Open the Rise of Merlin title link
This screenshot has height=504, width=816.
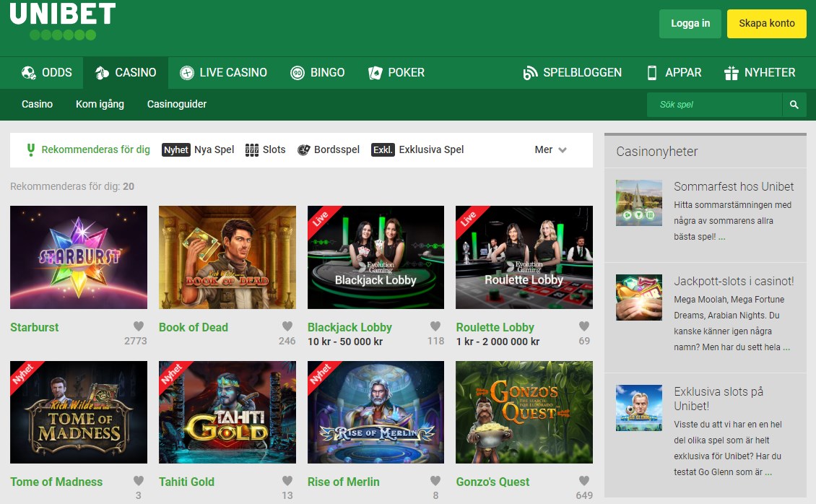pyautogui.click(x=344, y=482)
